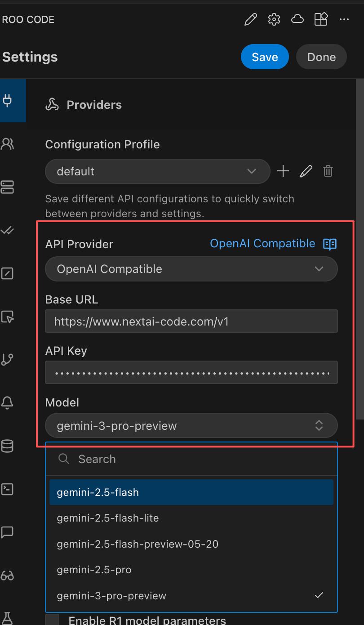Open the Configuration Profile dropdown
This screenshot has height=625, width=364.
[x=157, y=171]
